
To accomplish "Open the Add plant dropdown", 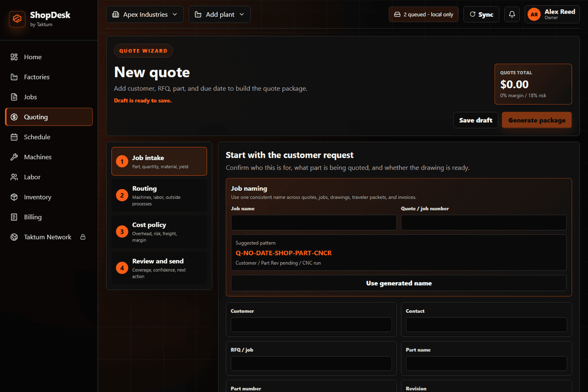I will pos(220,14).
